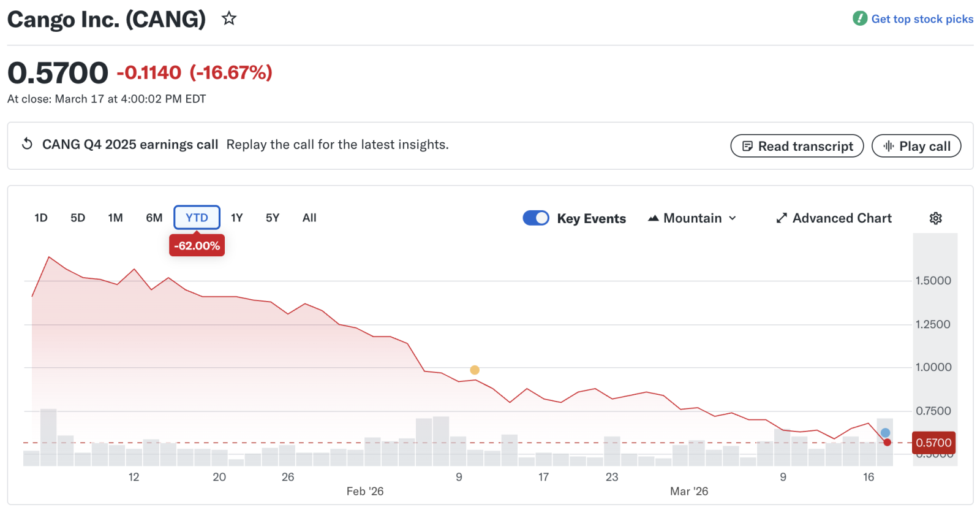Toggle the Key Events switch off
The height and width of the screenshot is (507, 980).
(536, 218)
